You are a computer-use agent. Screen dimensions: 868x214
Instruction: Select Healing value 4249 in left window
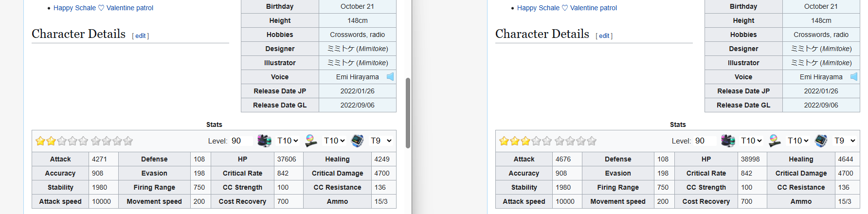[382, 159]
